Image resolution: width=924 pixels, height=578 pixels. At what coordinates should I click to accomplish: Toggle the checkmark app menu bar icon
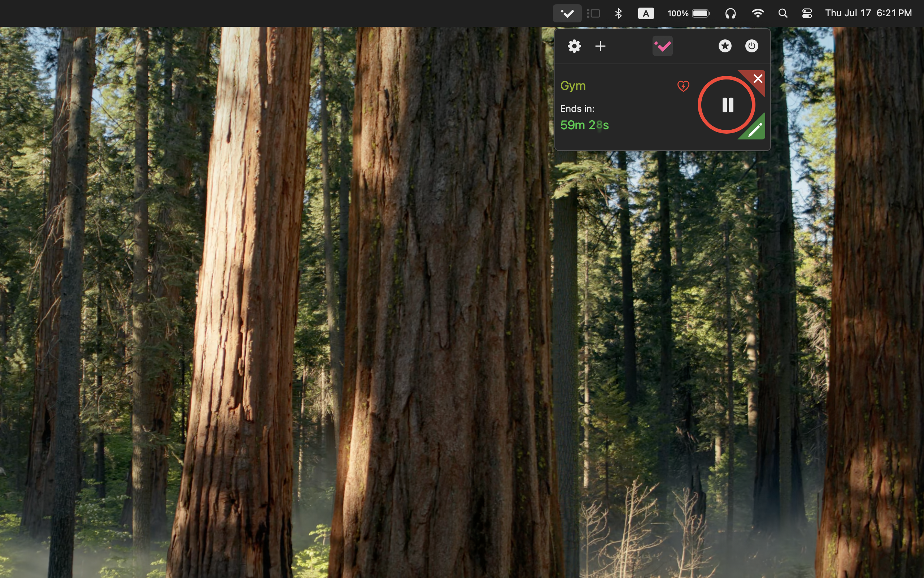click(x=567, y=13)
